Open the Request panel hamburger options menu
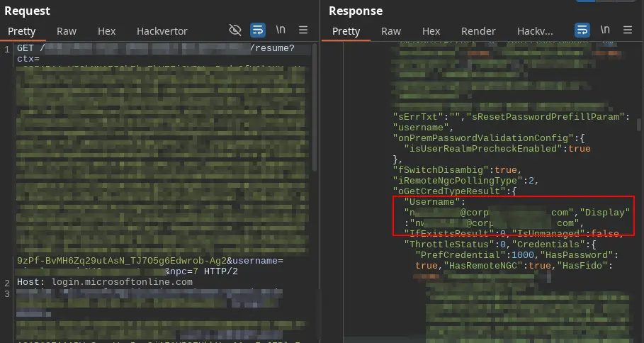The image size is (644, 343). pos(303,30)
